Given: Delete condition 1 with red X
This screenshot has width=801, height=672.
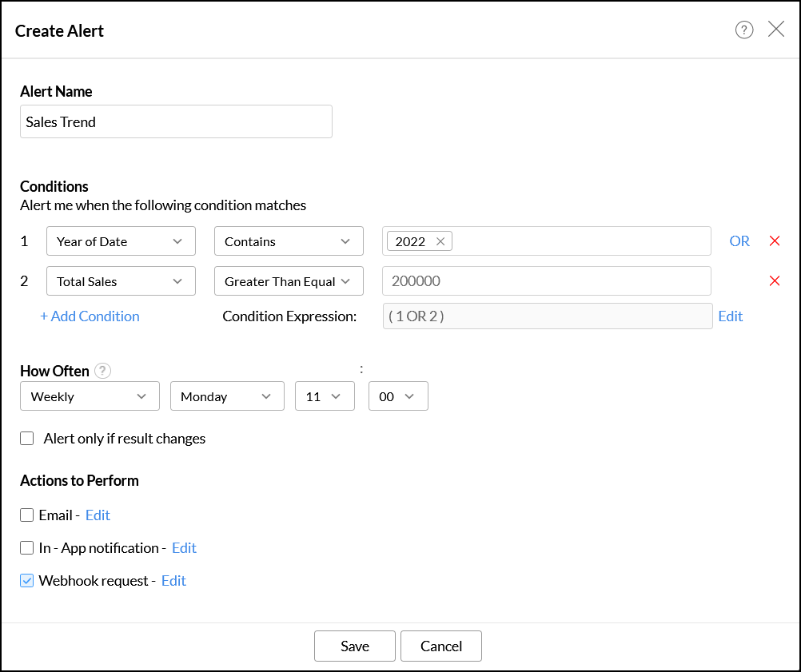Looking at the screenshot, I should [x=774, y=241].
